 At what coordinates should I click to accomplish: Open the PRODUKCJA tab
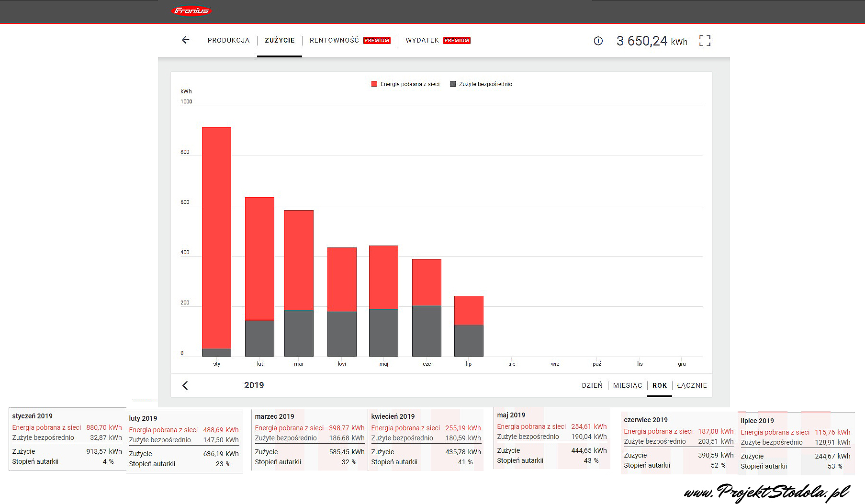point(228,41)
